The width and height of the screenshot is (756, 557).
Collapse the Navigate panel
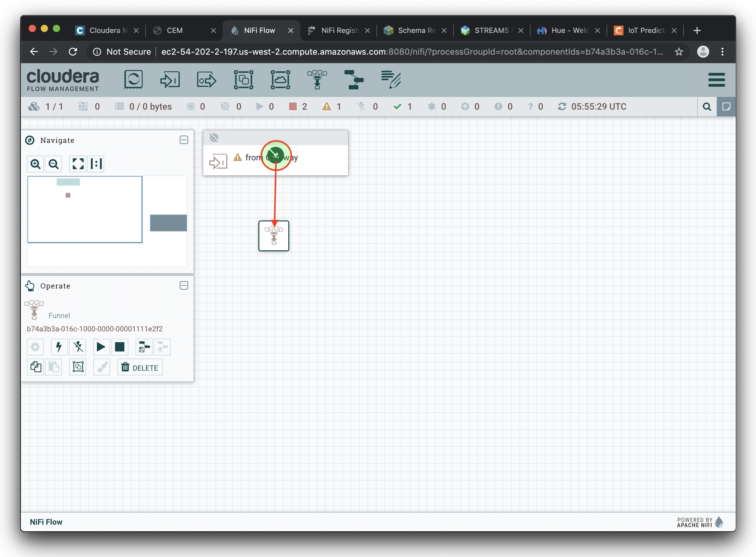[184, 140]
